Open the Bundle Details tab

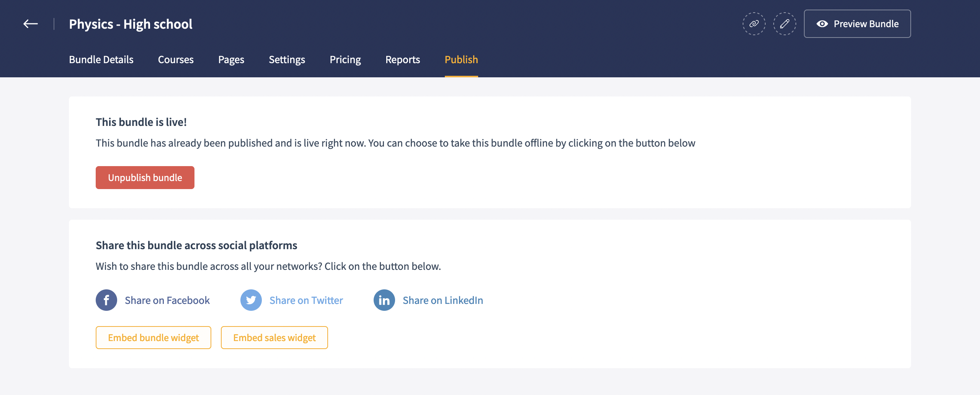(x=101, y=60)
